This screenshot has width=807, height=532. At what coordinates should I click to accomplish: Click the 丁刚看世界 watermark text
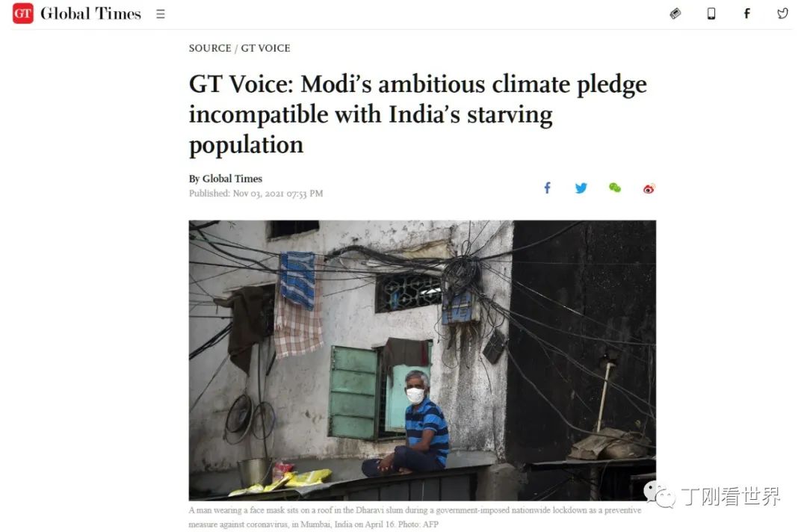731,496
